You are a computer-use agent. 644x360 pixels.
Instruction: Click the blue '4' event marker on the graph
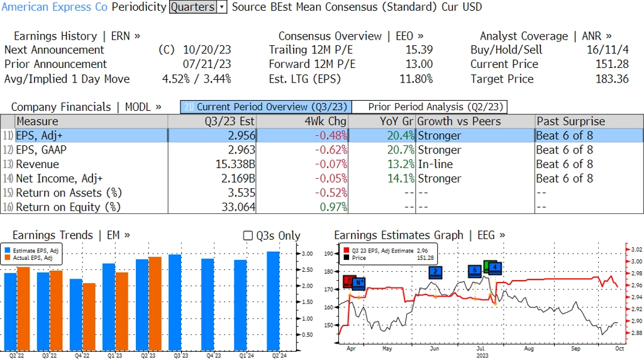tap(496, 268)
